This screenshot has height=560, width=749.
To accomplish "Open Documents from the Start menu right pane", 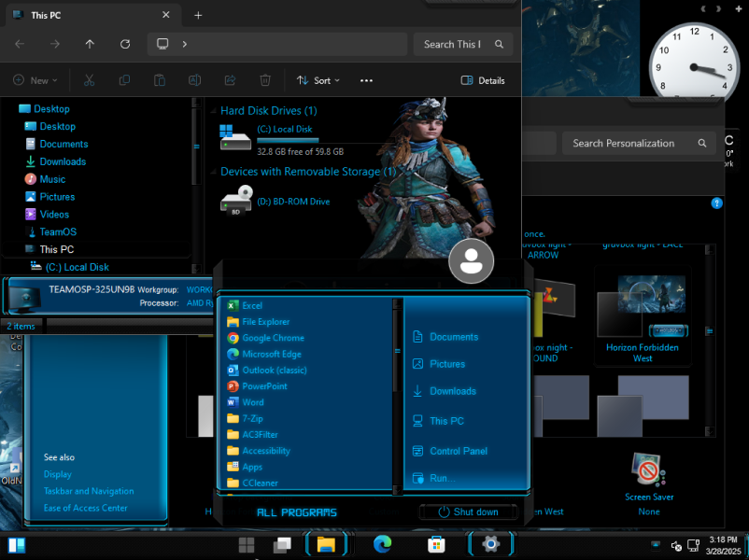I will 445,337.
